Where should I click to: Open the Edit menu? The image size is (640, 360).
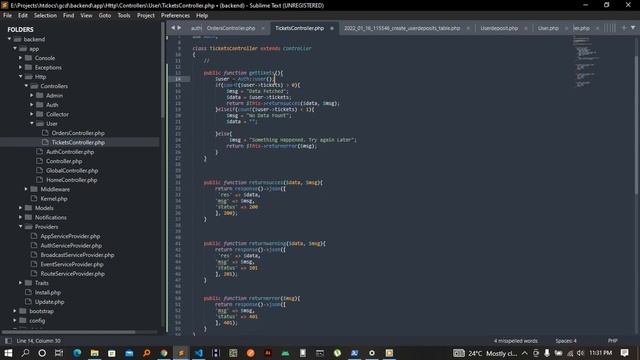tap(23, 16)
